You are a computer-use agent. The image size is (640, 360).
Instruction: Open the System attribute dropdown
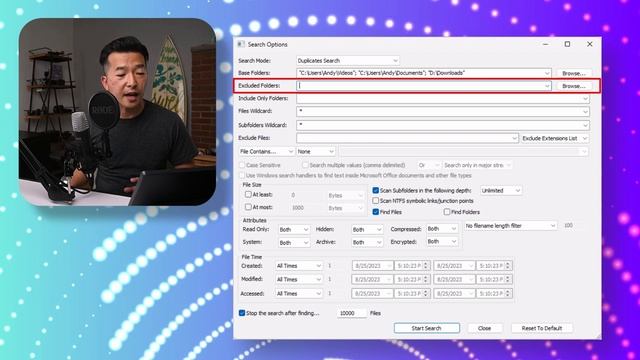(x=293, y=242)
